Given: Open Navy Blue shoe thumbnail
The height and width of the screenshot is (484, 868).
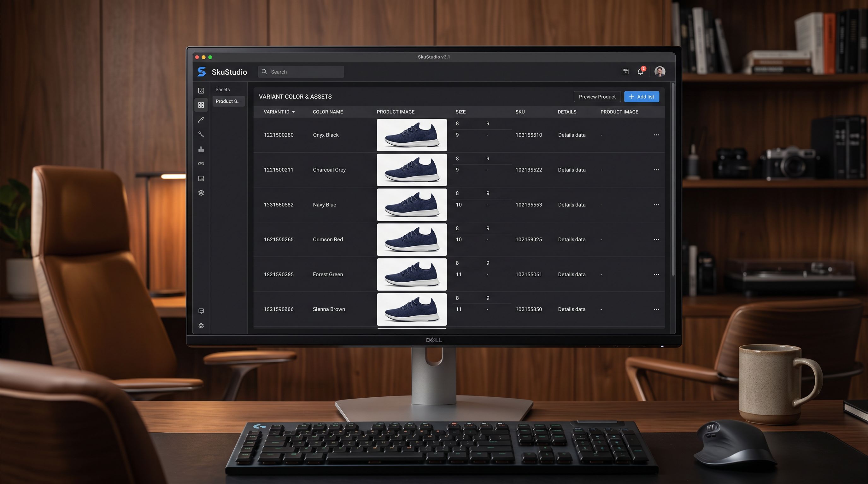Looking at the screenshot, I should pos(412,205).
